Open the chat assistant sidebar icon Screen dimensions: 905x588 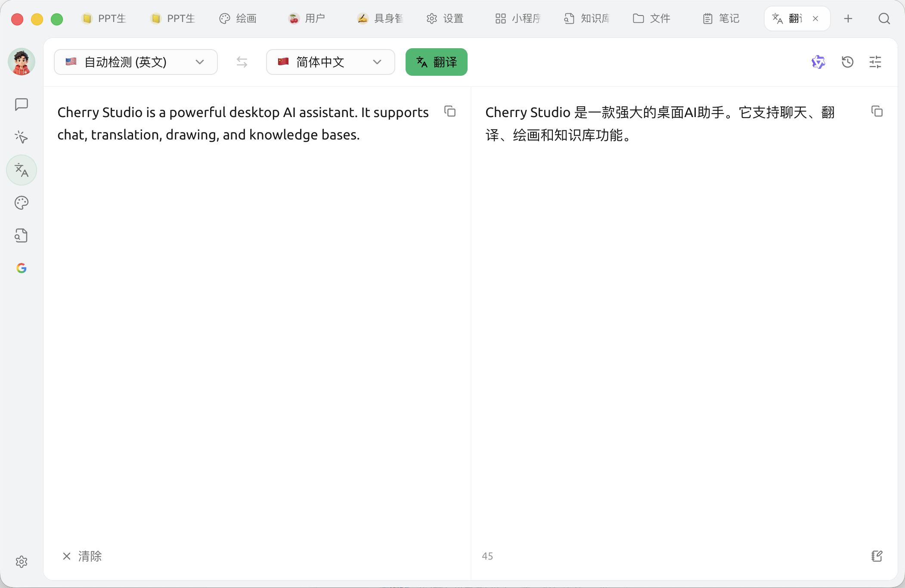pos(21,104)
